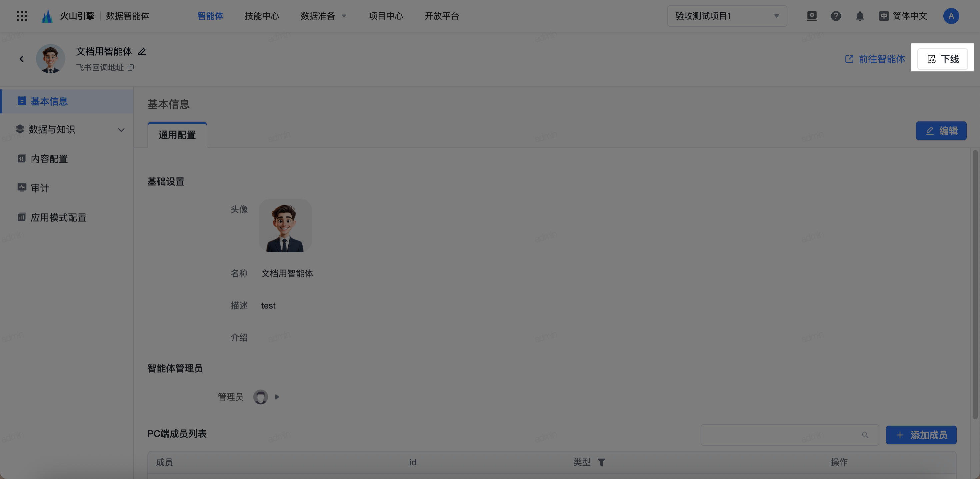Click the 名称 value 文档用智能体
The width and height of the screenshot is (980, 479).
(x=287, y=274)
